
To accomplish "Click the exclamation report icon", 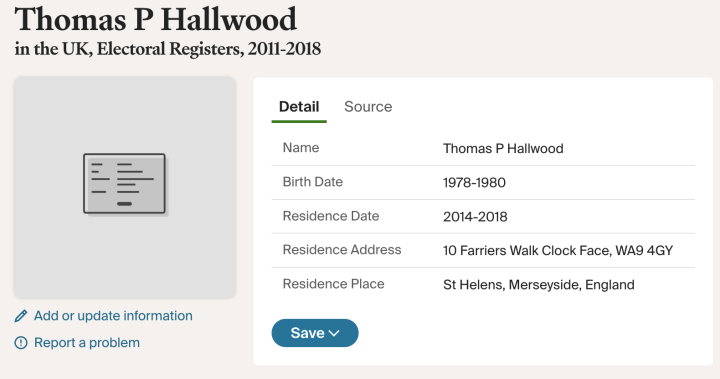I will (x=21, y=343).
